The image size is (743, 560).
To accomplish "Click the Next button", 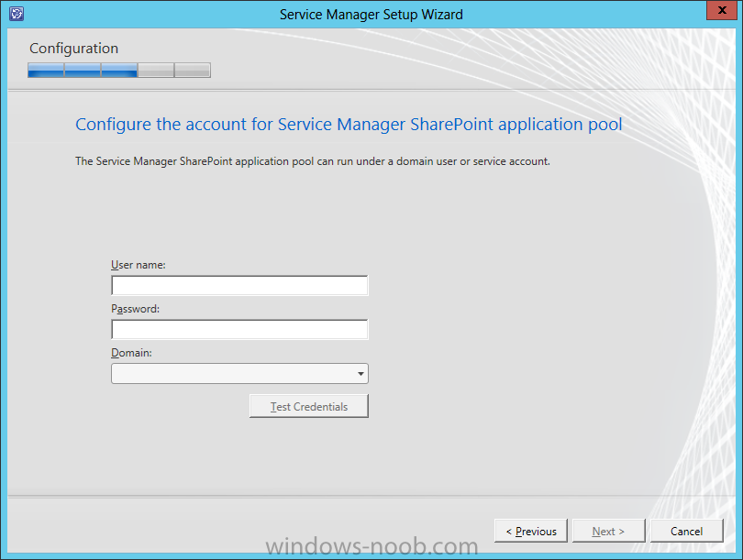I will coord(608,531).
